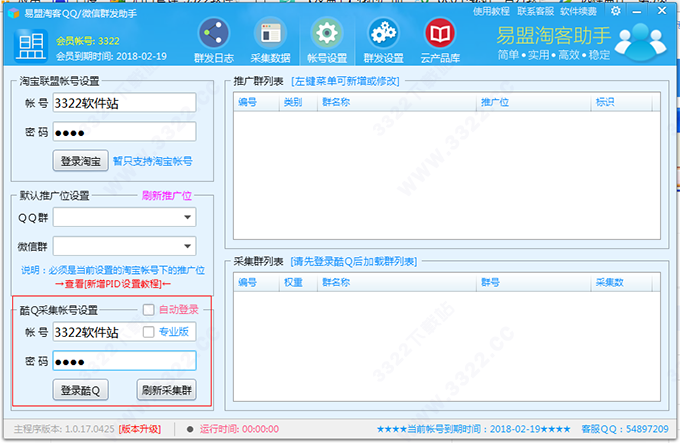Click the 会员帐号: 3322 text
Screen dimensions: 680x443
coord(88,41)
